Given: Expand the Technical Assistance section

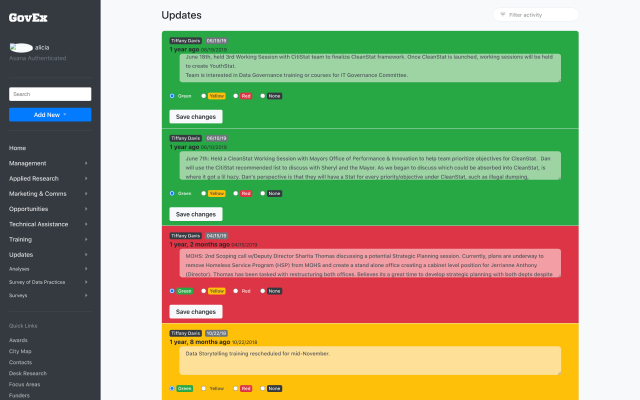Looking at the screenshot, I should pos(50,224).
